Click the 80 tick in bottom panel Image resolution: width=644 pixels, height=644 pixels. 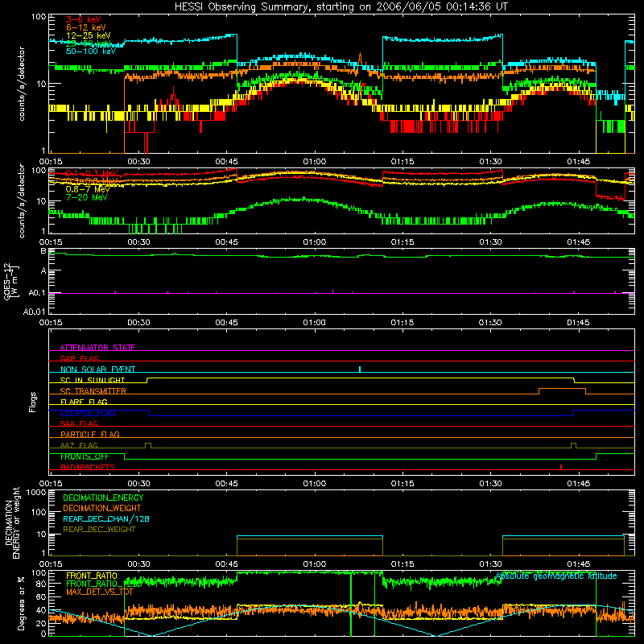[41, 584]
